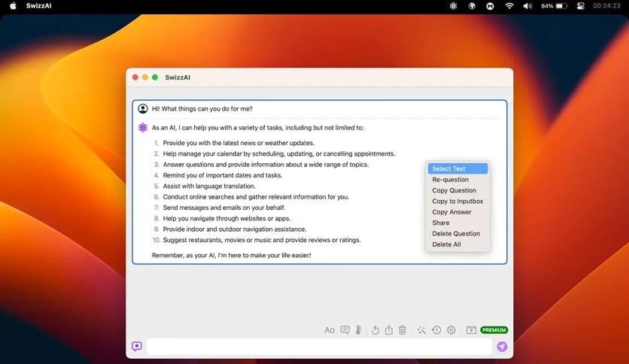
Task: Click "Provide you with the latest news" line
Action: [239, 143]
